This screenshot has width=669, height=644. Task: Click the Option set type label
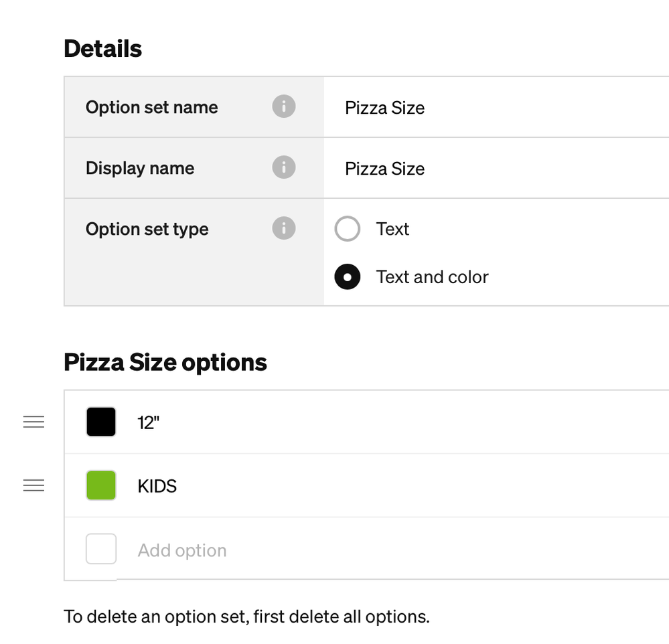[147, 229]
